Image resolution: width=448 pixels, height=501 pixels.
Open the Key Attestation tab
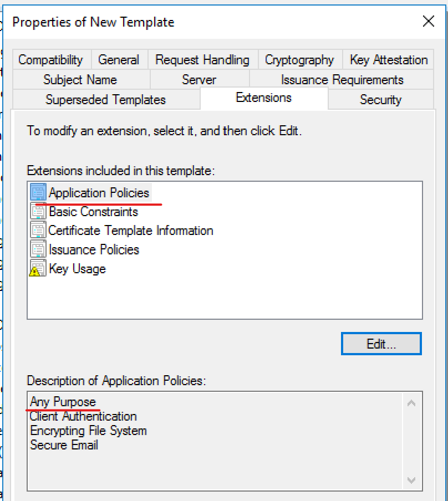point(389,60)
